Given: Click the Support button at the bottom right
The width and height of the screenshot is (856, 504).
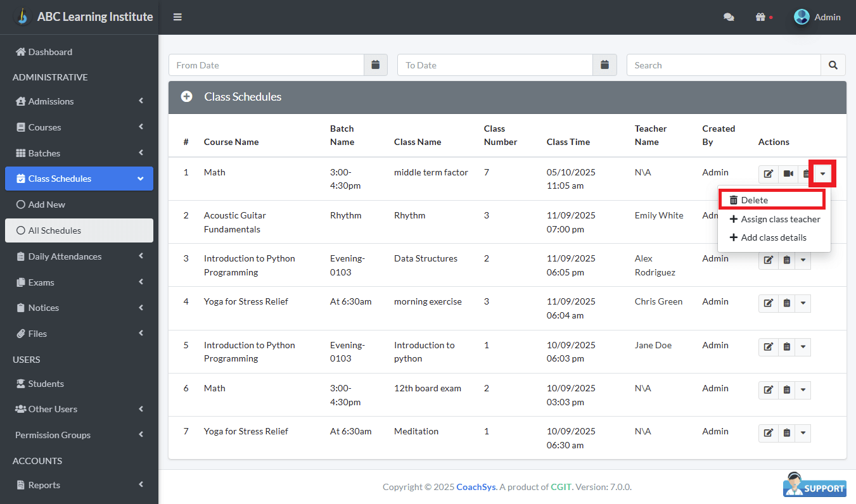Looking at the screenshot, I should (x=815, y=486).
